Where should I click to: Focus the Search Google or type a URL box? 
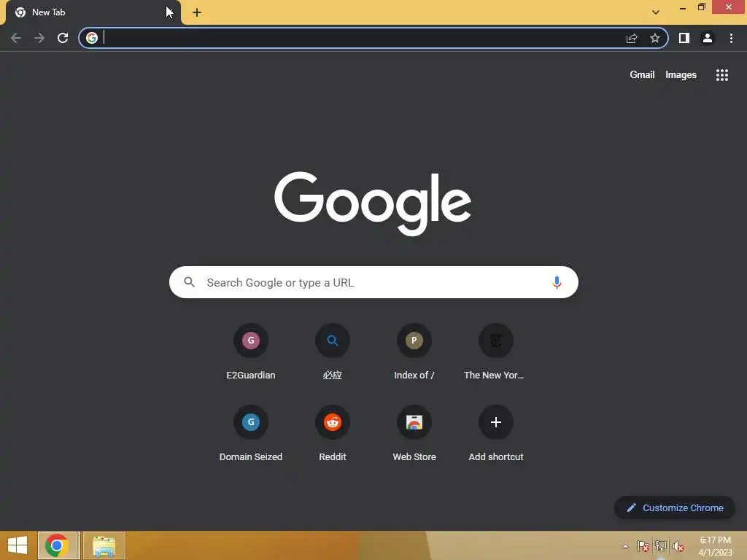[x=373, y=282]
